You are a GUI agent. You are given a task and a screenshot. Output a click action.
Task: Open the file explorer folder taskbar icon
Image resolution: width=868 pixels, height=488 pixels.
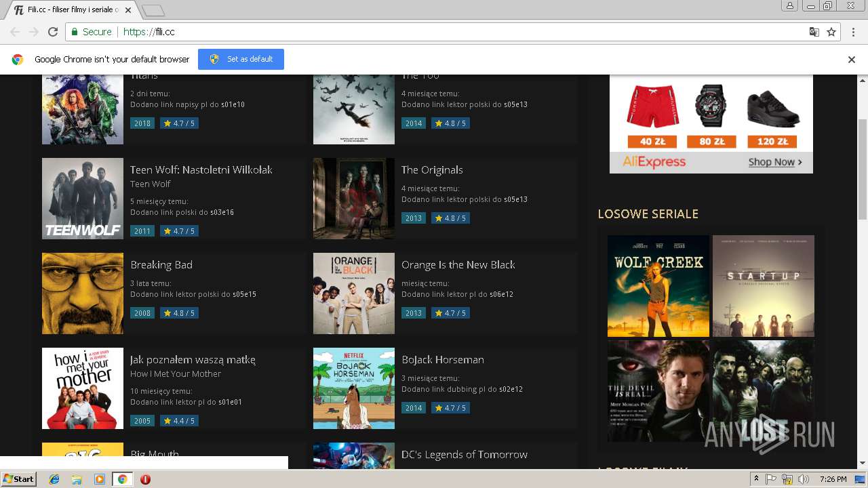tap(77, 479)
